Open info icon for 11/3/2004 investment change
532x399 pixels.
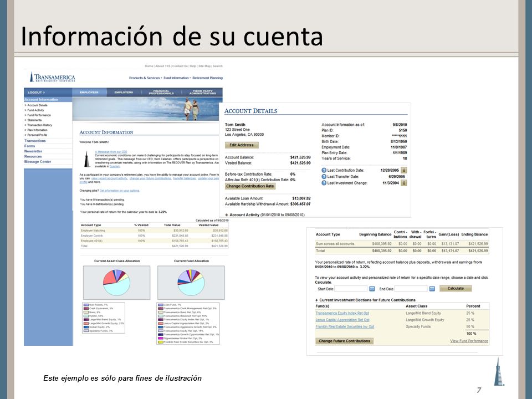click(x=404, y=183)
